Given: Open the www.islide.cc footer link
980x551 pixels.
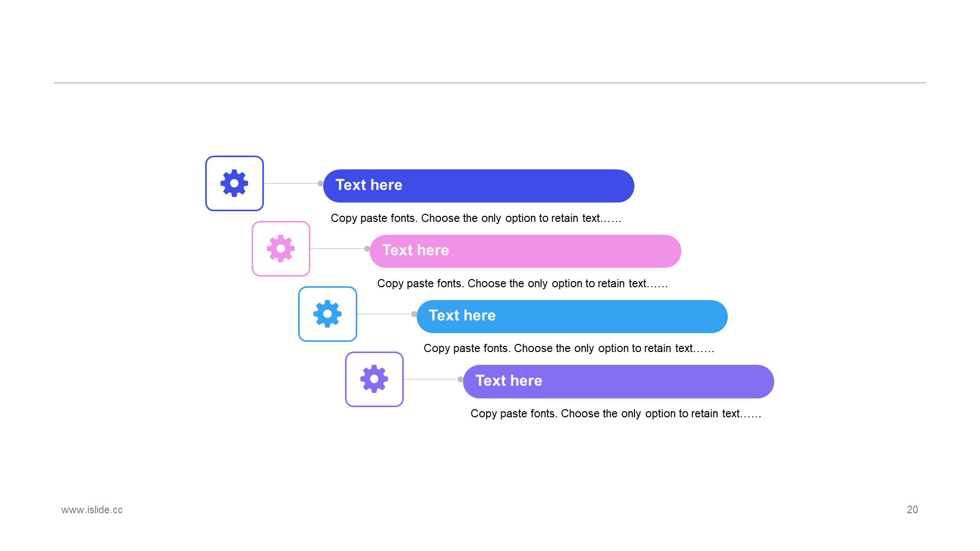Looking at the screenshot, I should point(92,510).
